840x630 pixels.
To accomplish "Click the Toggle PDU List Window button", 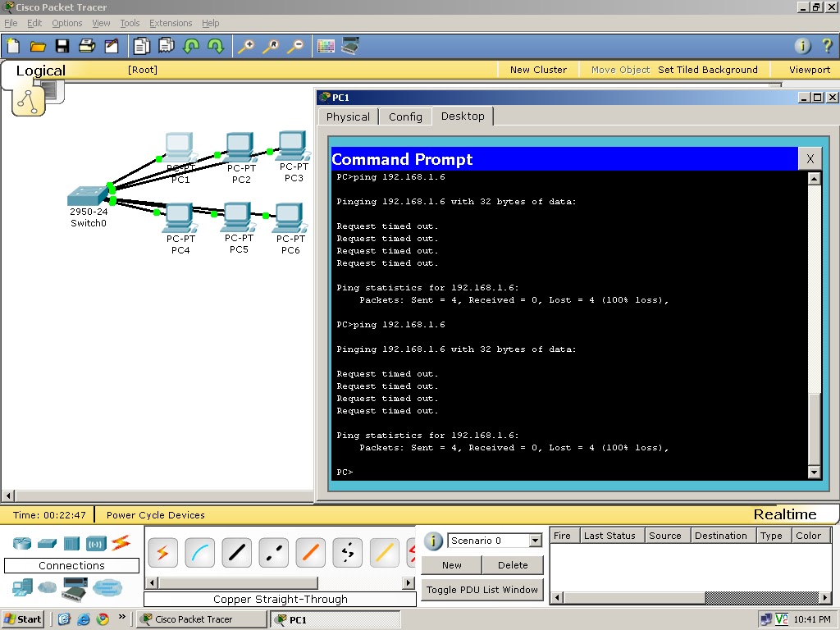I will pyautogui.click(x=482, y=589).
